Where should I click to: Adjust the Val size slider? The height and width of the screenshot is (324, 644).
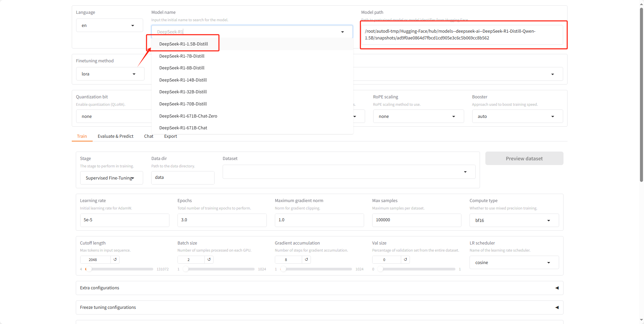pyautogui.click(x=416, y=269)
